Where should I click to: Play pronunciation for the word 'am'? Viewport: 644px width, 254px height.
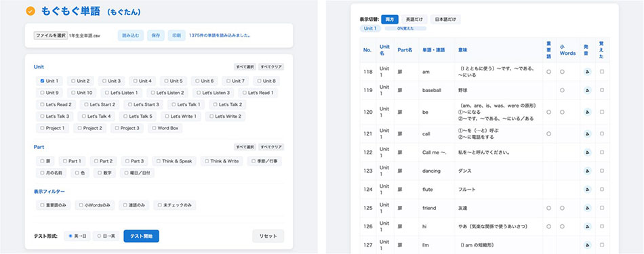tap(587, 72)
